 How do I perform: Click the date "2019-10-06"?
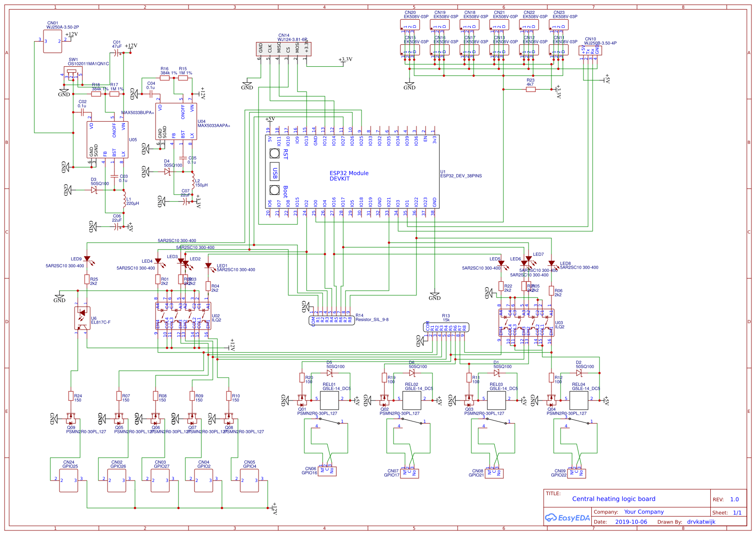click(x=631, y=522)
